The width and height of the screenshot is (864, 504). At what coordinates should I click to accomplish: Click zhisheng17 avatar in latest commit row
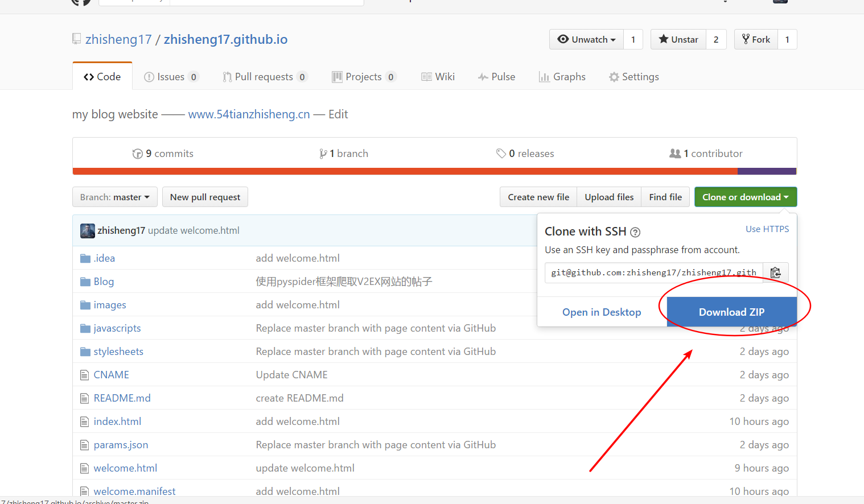(x=88, y=230)
